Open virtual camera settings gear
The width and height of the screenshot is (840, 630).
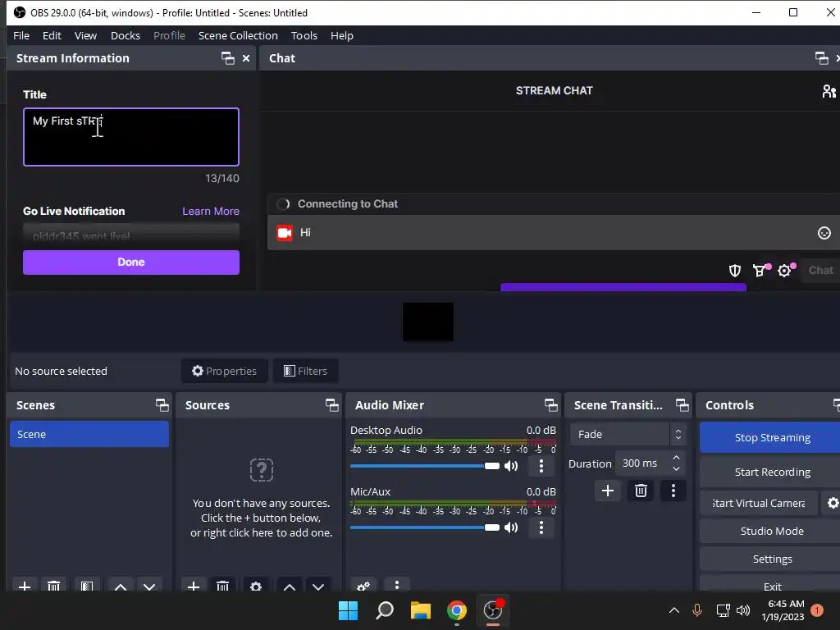pos(832,503)
